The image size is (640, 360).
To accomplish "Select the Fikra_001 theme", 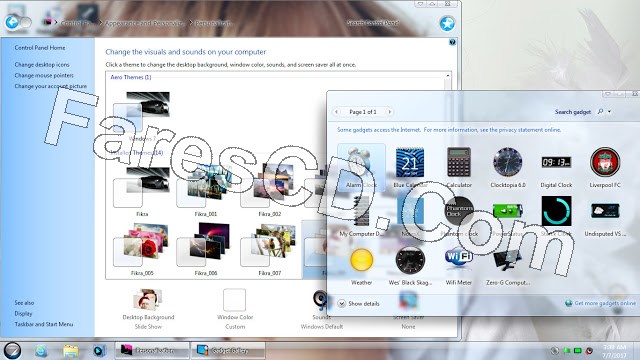I will point(205,191).
